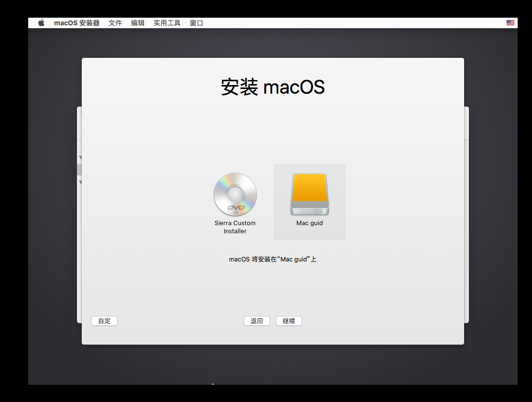The width and height of the screenshot is (532, 402).
Task: Select the Sierra Custom Installer DVD icon
Action: pyautogui.click(x=235, y=195)
